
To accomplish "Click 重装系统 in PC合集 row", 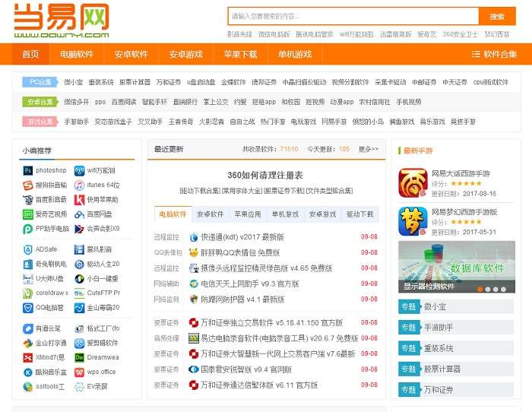I will [101, 82].
